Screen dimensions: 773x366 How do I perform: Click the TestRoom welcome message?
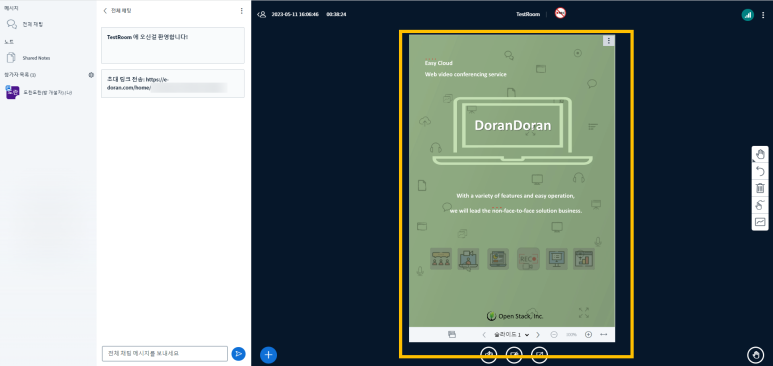pos(173,45)
